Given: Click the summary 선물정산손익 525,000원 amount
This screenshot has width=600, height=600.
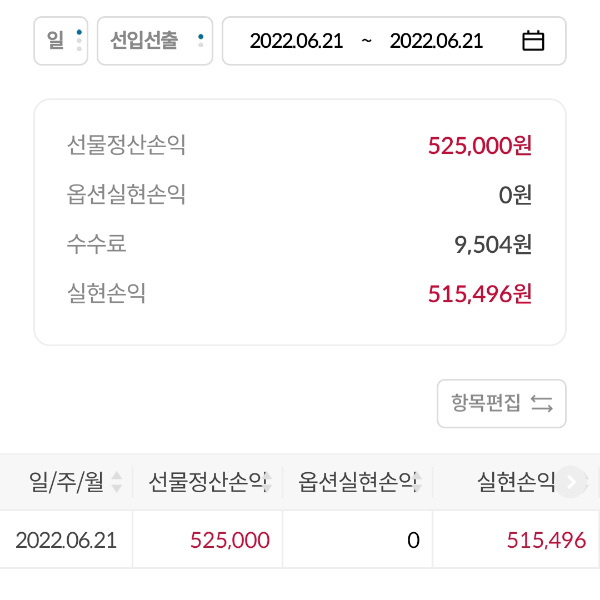Looking at the screenshot, I should coord(480,146).
